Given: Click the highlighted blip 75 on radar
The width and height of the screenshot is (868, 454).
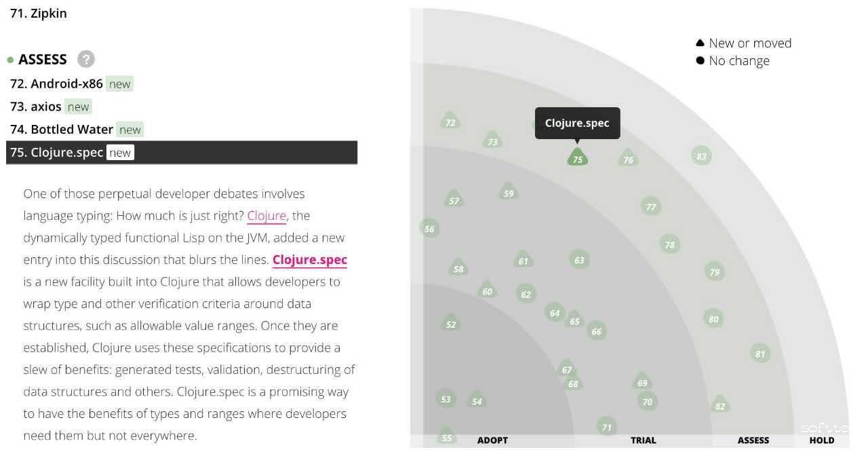Looking at the screenshot, I should point(578,159).
